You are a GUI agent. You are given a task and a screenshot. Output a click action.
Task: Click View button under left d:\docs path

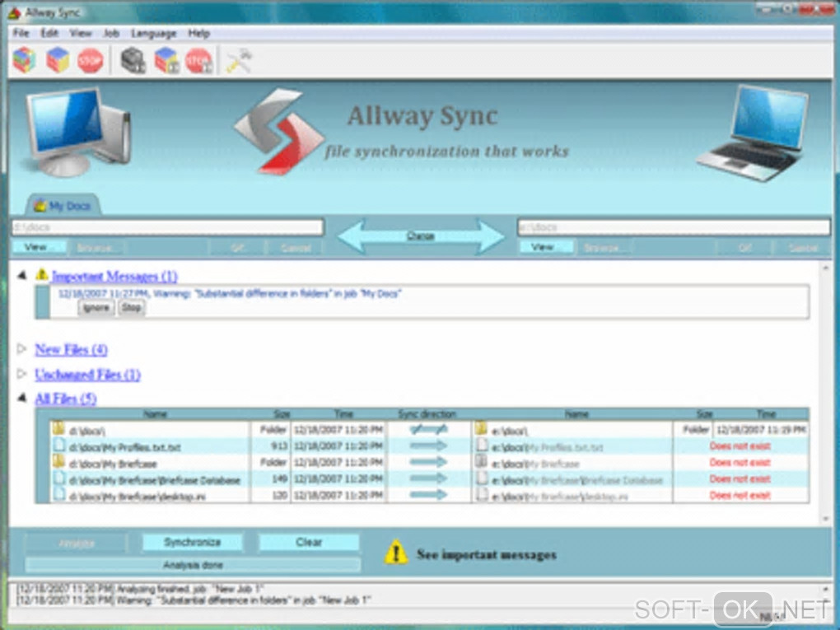point(39,247)
